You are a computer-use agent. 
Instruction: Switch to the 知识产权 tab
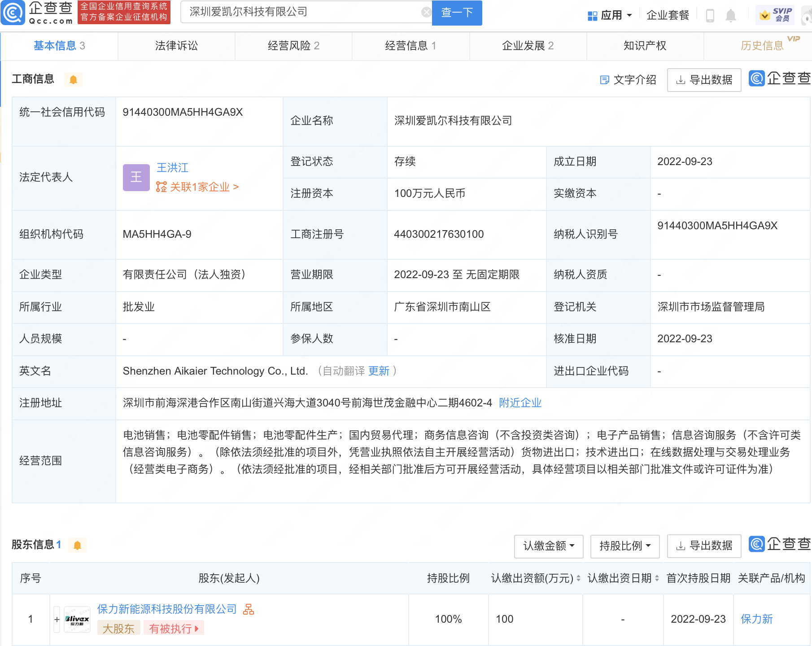coord(645,46)
